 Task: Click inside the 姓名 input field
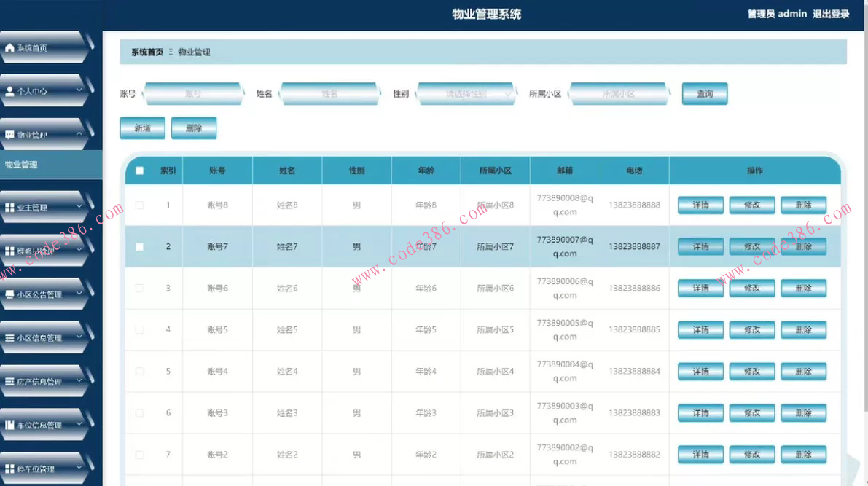330,93
